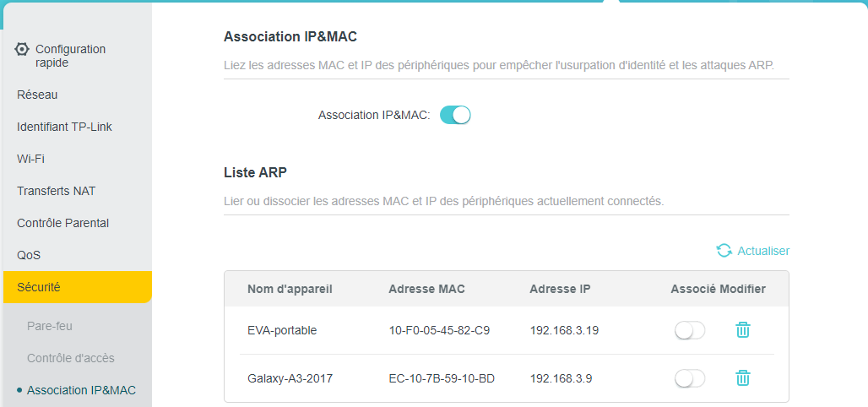Collapse the Sécurité sidebar section
The height and width of the screenshot is (407, 868).
pyautogui.click(x=39, y=287)
